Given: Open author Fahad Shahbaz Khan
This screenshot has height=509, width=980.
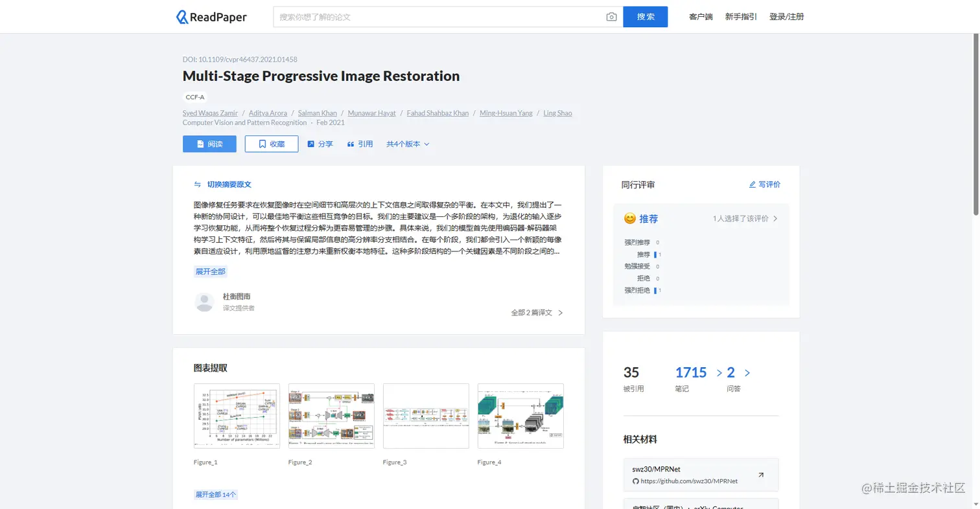Looking at the screenshot, I should click(x=437, y=113).
